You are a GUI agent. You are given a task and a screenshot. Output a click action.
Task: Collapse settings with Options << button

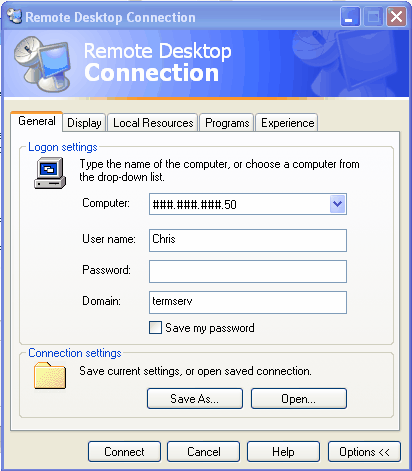pos(364,452)
